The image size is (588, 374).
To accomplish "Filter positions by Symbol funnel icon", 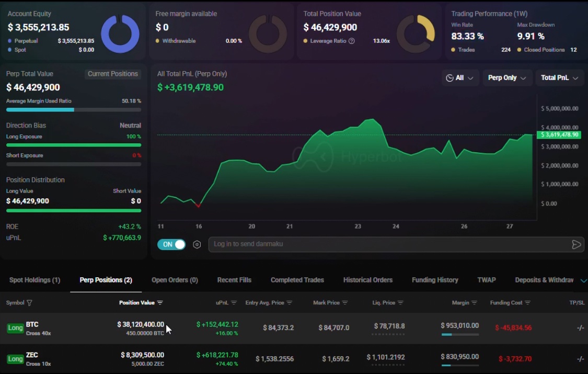I will pos(30,303).
